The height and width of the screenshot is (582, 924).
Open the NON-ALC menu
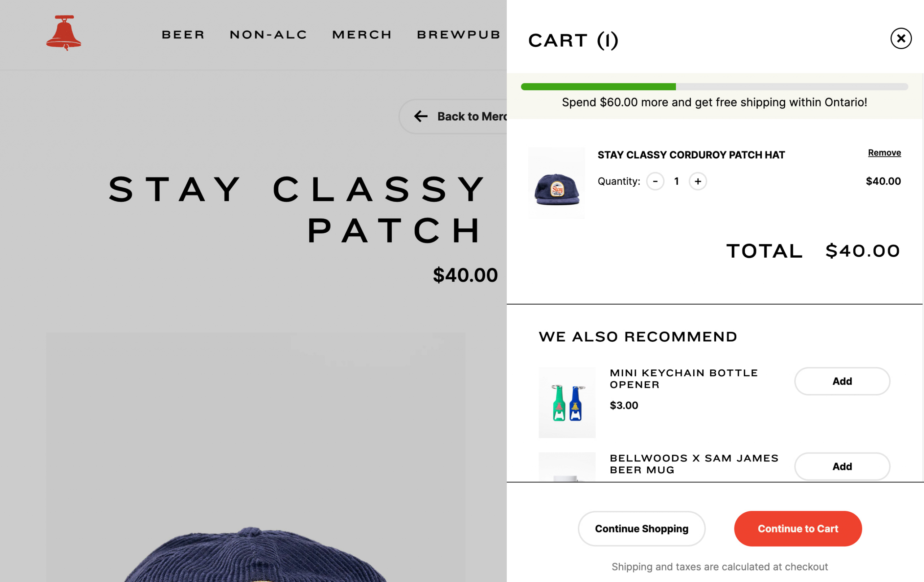[269, 35]
